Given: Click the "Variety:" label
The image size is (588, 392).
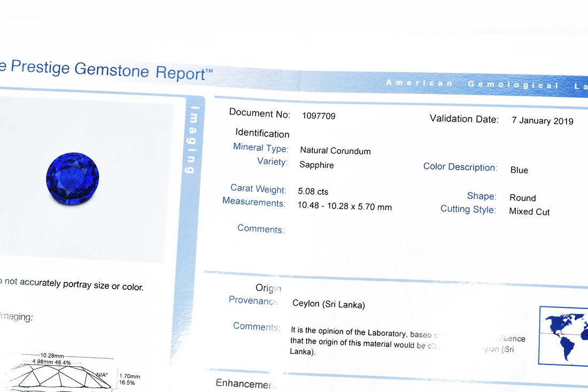Looking at the screenshot, I should tap(272, 162).
